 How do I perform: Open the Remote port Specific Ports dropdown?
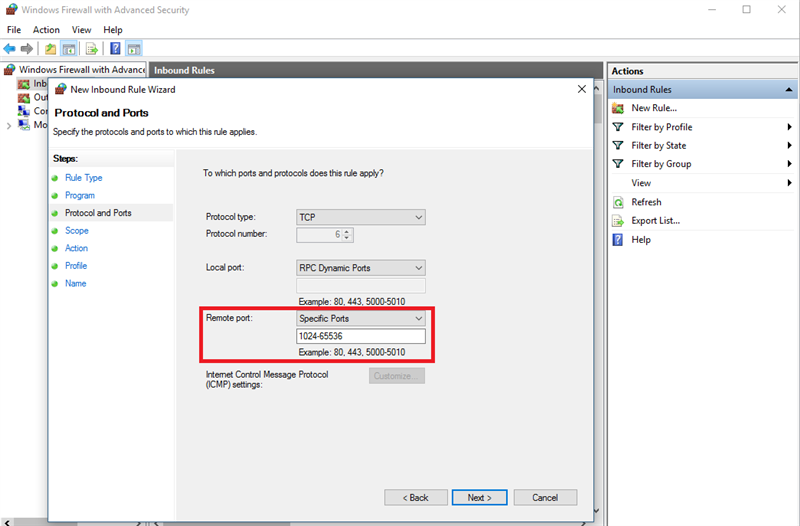coord(361,319)
